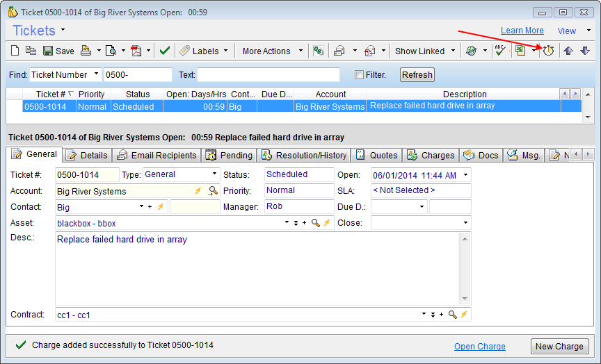Click the New Charge button
Image resolution: width=601 pixels, height=364 pixels.
559,347
